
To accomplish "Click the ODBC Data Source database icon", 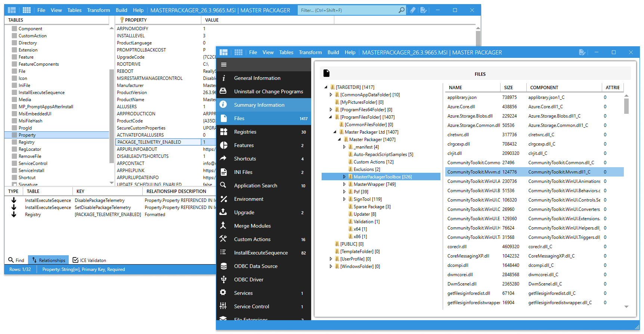I will tap(223, 266).
